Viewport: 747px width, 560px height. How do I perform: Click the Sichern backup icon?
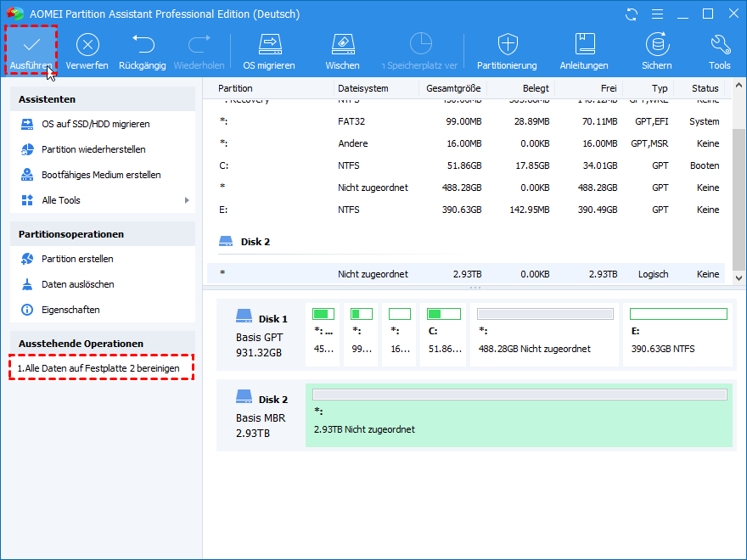tap(656, 45)
